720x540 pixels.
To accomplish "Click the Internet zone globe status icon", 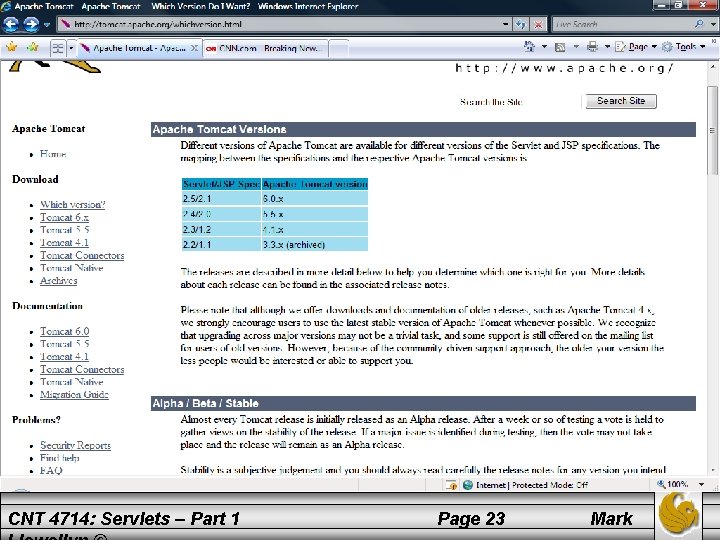I will tap(467, 485).
